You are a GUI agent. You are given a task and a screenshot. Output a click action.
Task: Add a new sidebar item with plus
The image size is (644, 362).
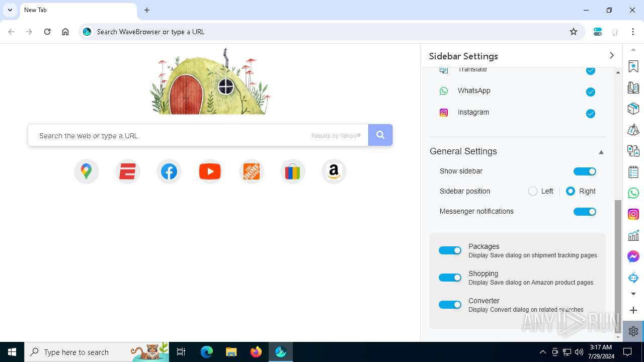click(x=633, y=310)
